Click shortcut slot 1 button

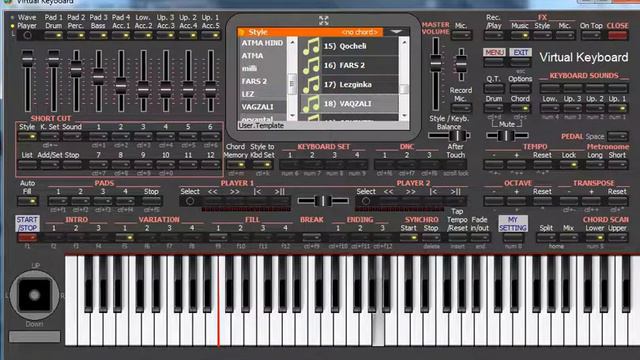pos(98,137)
